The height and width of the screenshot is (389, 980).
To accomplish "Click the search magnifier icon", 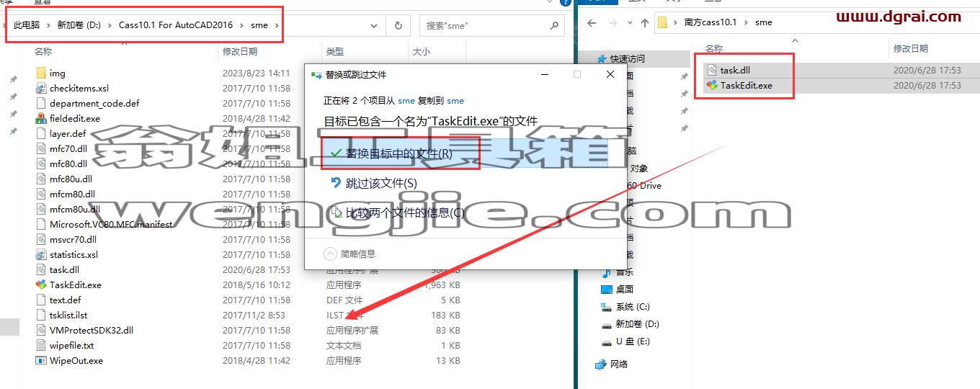I will [554, 25].
